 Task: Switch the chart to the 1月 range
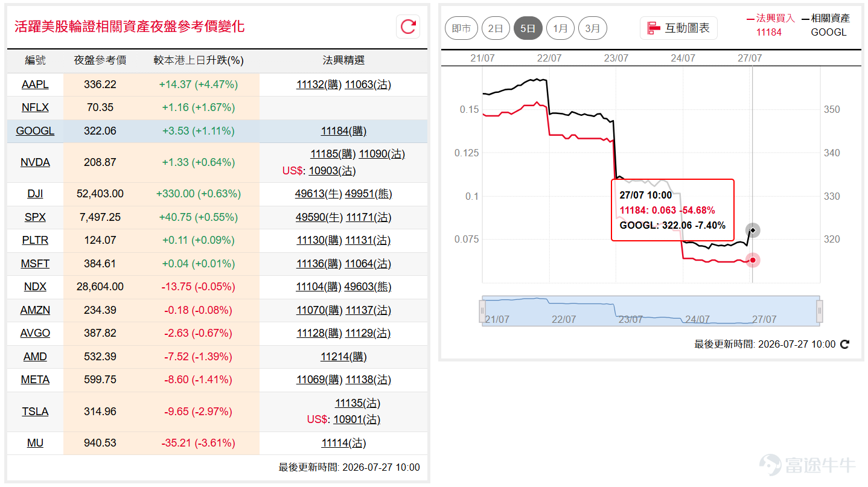tap(560, 28)
